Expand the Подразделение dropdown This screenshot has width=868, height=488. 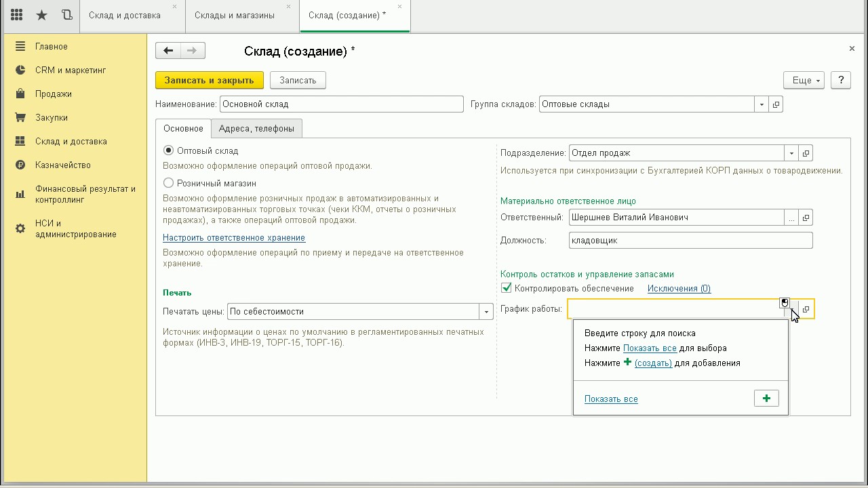[x=791, y=153]
